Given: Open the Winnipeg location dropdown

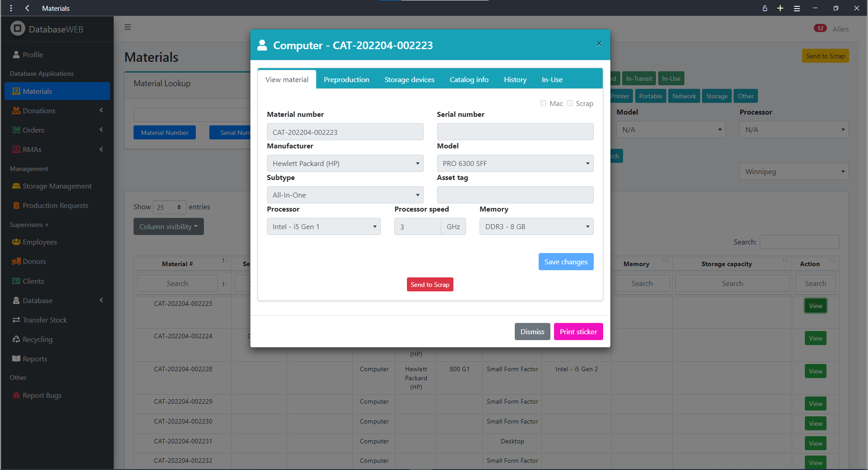Looking at the screenshot, I should (x=794, y=171).
